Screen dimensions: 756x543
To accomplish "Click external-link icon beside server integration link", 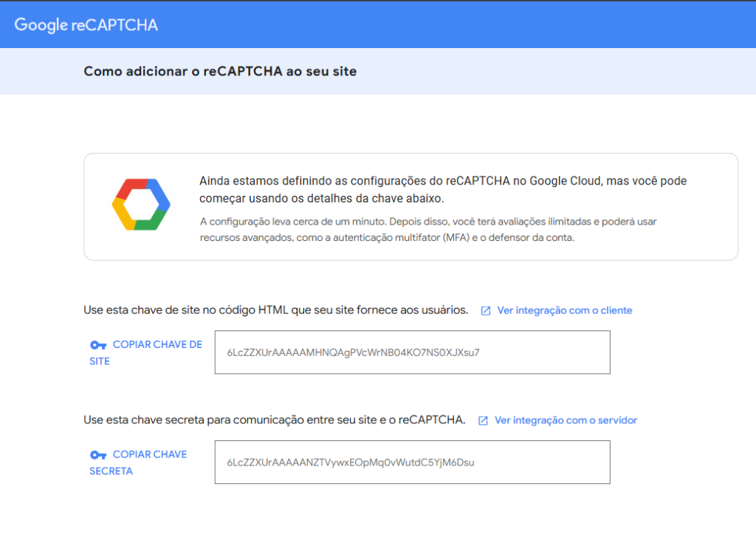I will click(483, 420).
